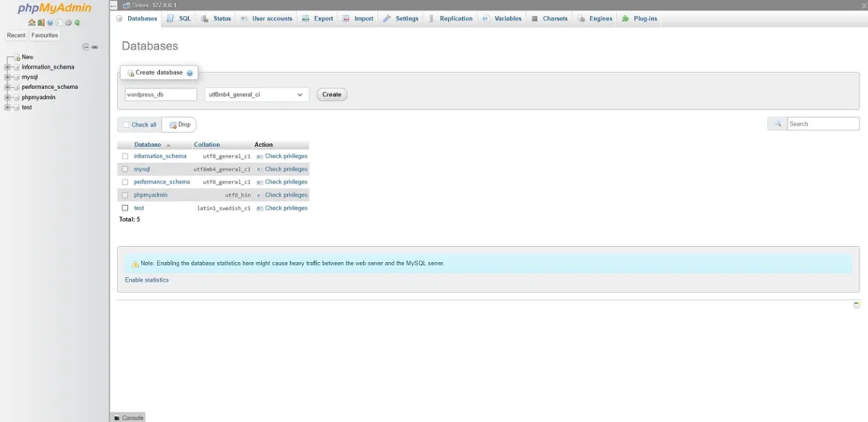The width and height of the screenshot is (868, 422).
Task: Open the Export tab
Action: 318,19
